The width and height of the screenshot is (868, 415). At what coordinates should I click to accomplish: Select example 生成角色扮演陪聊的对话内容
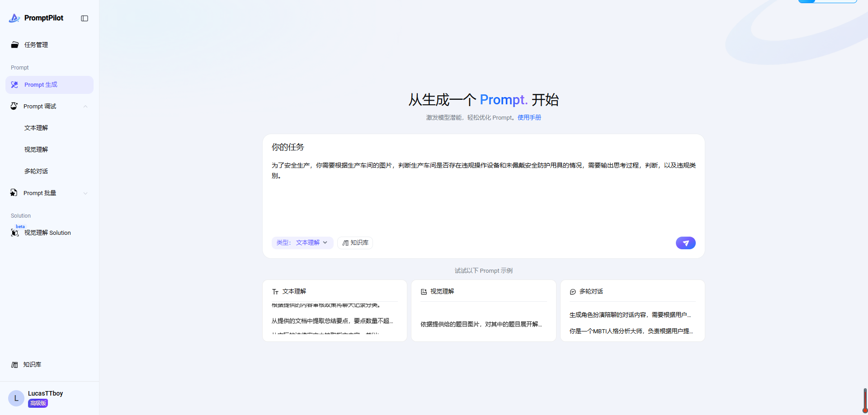click(x=630, y=315)
